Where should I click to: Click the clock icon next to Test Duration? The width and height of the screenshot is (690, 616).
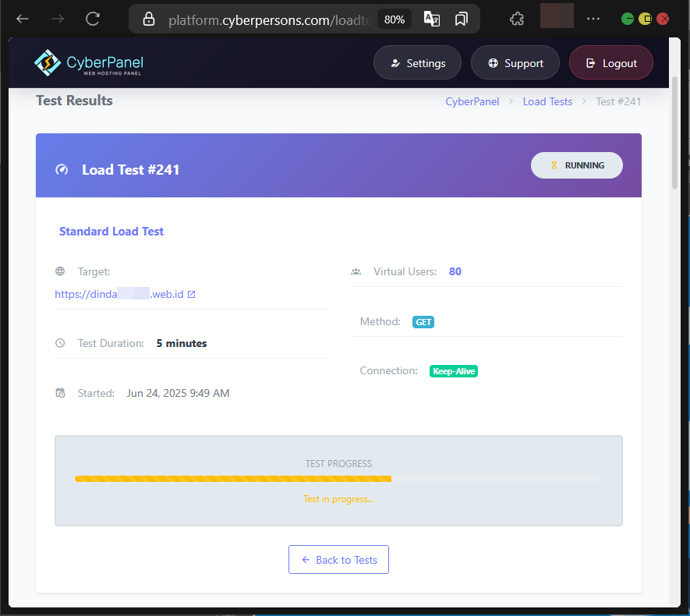(60, 343)
